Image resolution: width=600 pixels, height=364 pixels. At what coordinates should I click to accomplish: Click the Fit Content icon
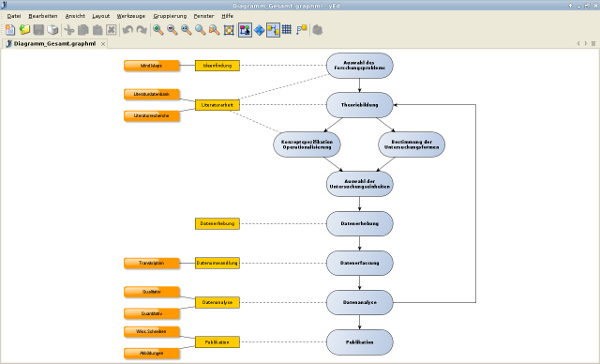(229, 30)
